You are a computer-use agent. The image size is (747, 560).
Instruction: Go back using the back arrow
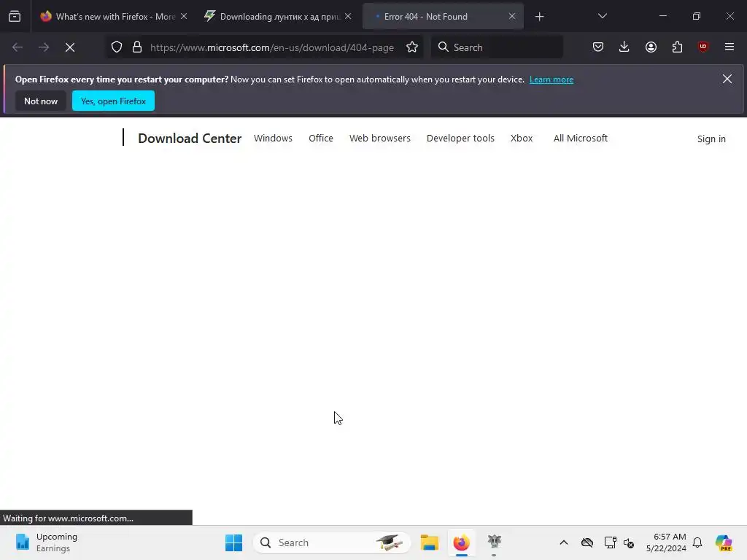[x=18, y=47]
